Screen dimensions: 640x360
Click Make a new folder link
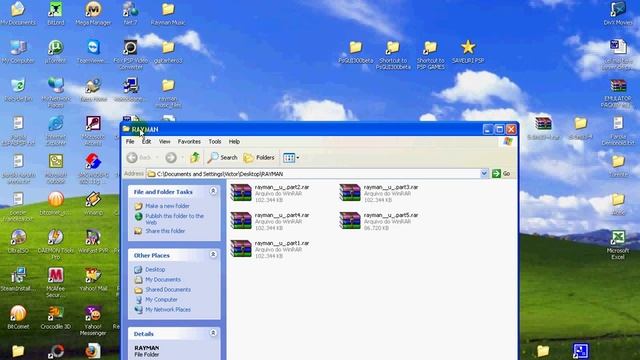tap(167, 206)
